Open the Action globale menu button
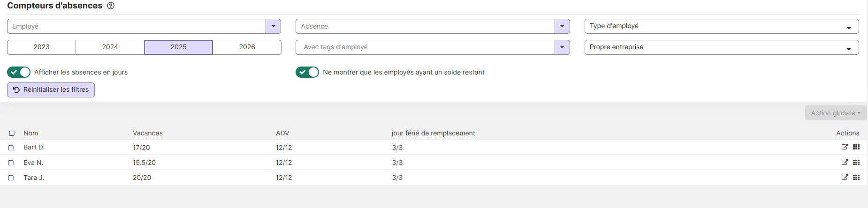 click(836, 113)
